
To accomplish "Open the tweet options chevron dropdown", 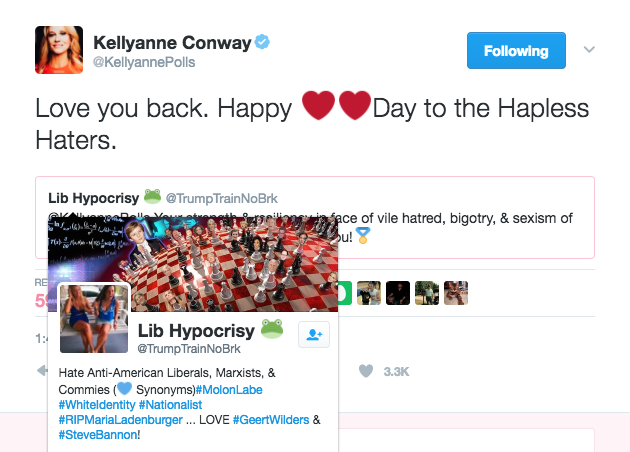I will tap(589, 50).
